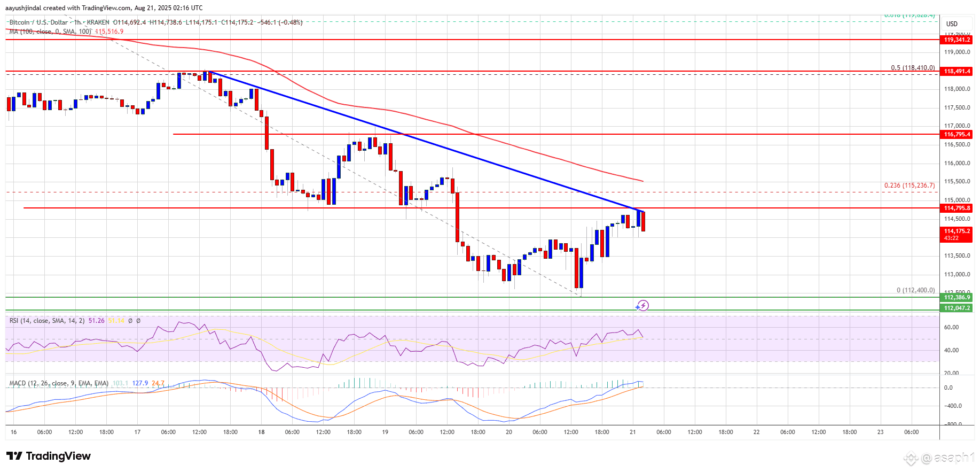This screenshot has width=980, height=472.
Task: Click the 118,491.4 price label
Action: (x=957, y=71)
